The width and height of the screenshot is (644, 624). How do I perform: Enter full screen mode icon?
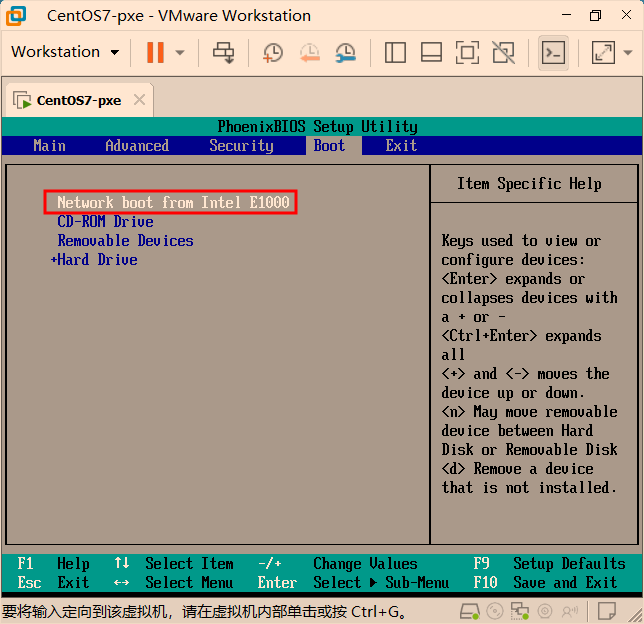coord(467,53)
